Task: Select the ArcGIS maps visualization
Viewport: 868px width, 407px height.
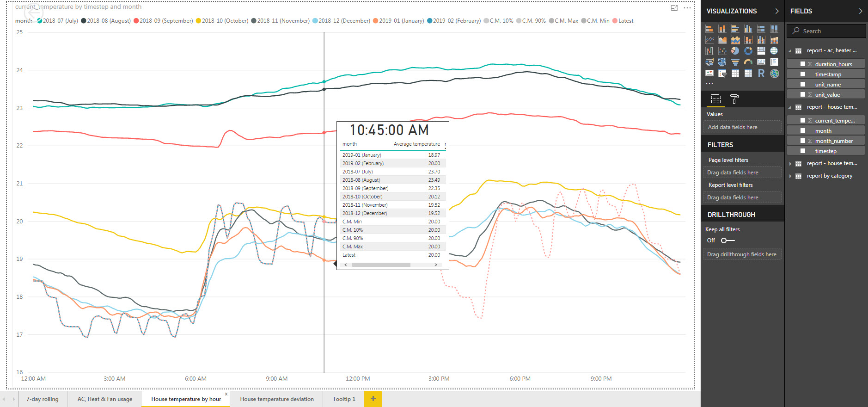Action: pos(774,73)
